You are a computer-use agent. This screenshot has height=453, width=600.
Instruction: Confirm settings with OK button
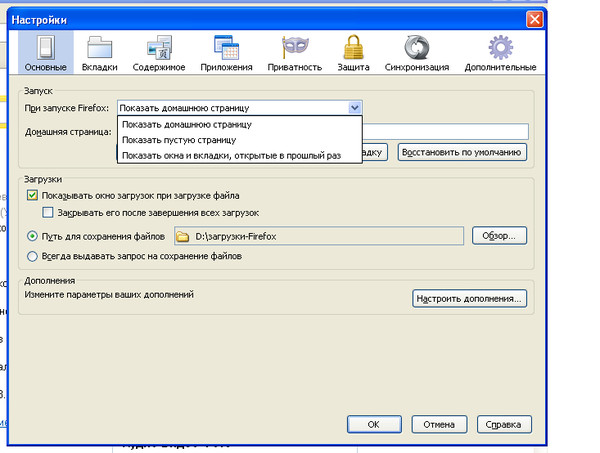(374, 424)
